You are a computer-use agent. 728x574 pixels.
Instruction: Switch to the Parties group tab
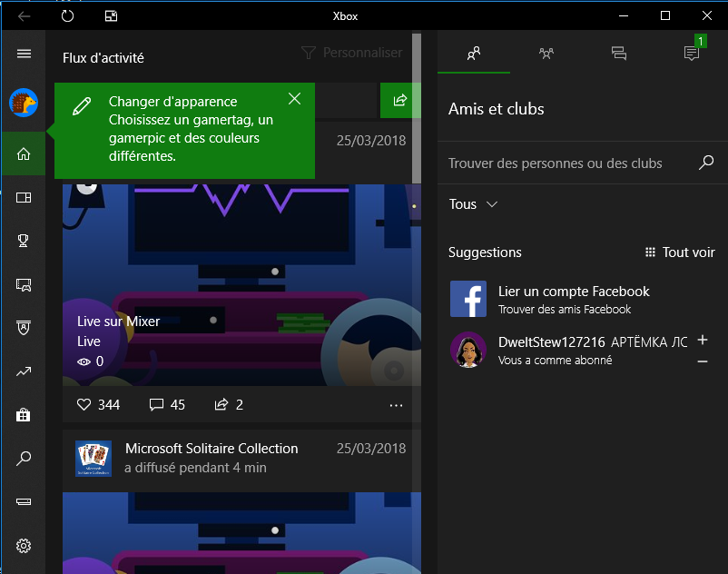pyautogui.click(x=546, y=54)
